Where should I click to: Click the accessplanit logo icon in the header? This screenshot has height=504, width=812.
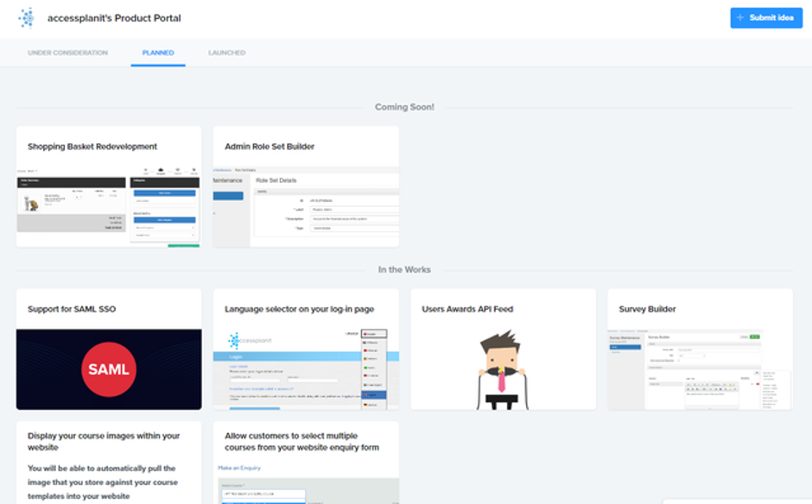(x=27, y=17)
